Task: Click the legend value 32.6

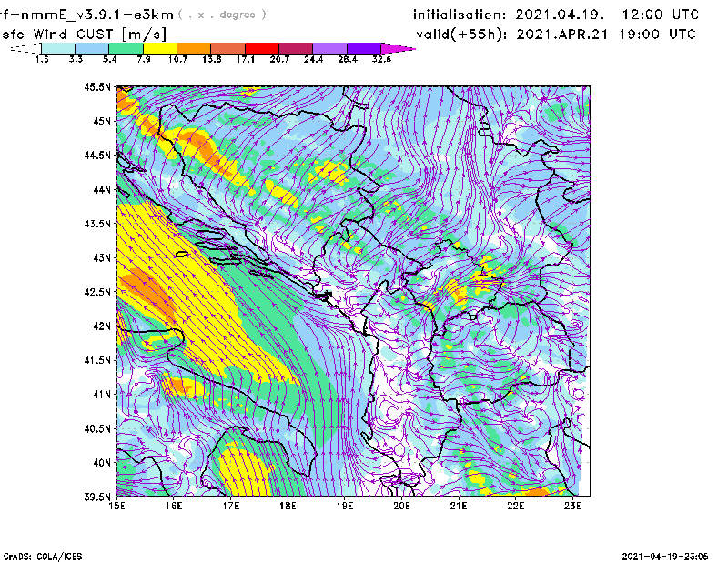Action: (381, 59)
